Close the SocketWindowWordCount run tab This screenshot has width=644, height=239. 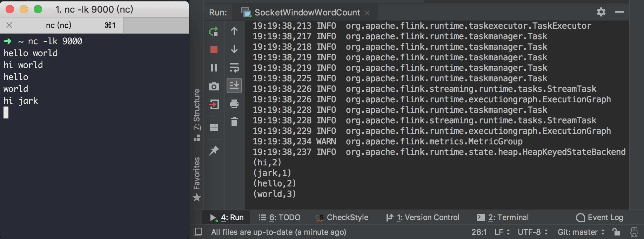click(367, 13)
